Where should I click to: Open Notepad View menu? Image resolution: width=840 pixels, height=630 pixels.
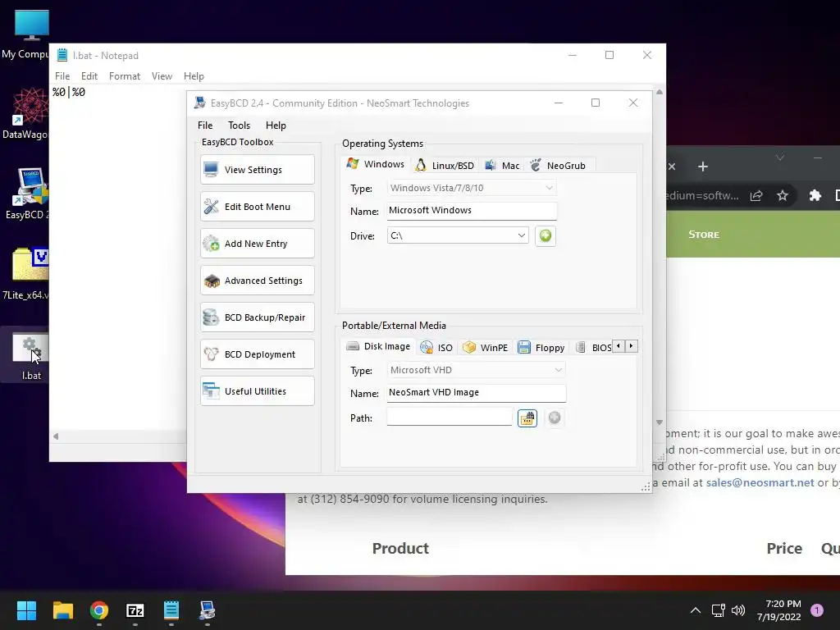pos(162,76)
